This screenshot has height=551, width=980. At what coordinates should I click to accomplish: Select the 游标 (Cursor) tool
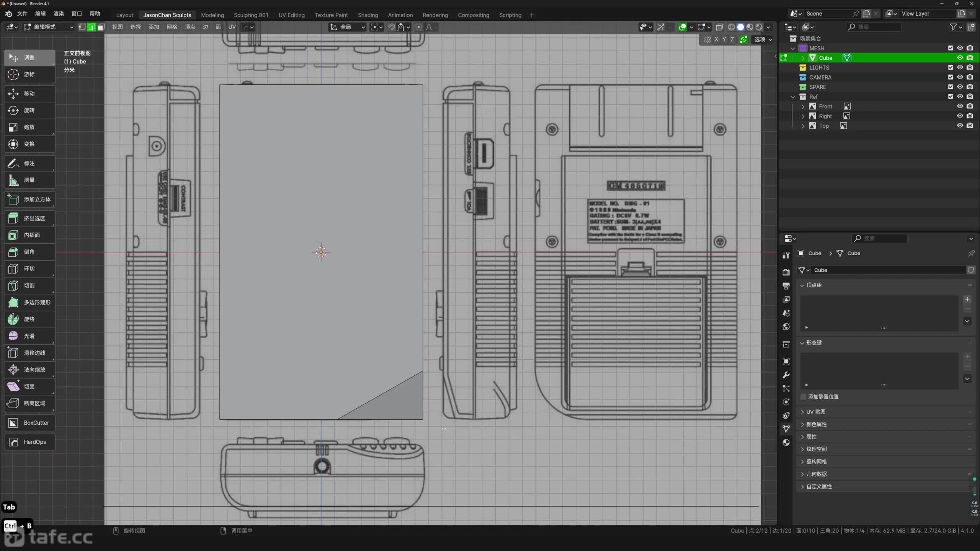(x=30, y=74)
